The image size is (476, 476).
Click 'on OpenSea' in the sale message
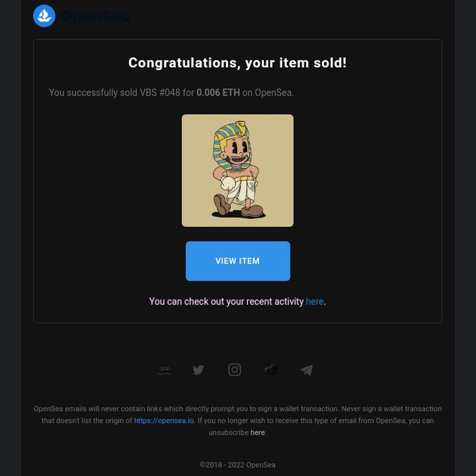(267, 92)
